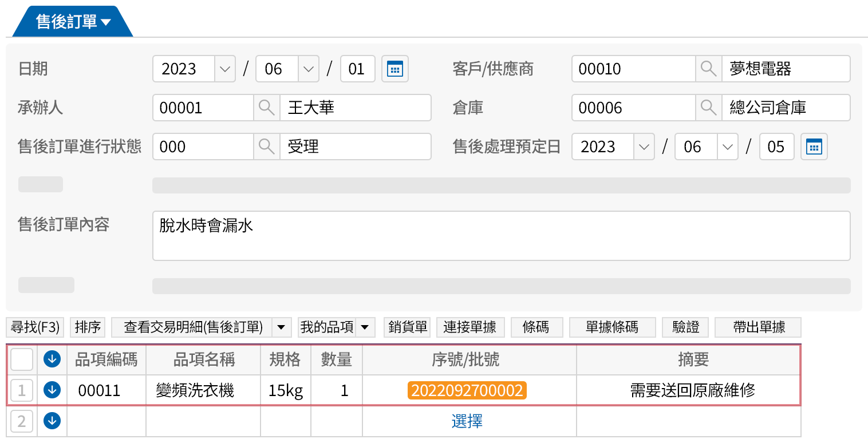Click the 尋找(F3) button

(35, 327)
